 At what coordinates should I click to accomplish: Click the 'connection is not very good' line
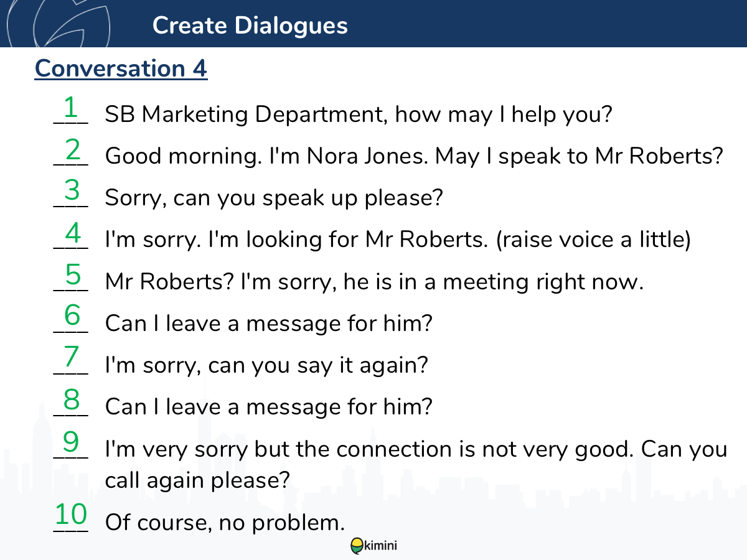(x=416, y=464)
